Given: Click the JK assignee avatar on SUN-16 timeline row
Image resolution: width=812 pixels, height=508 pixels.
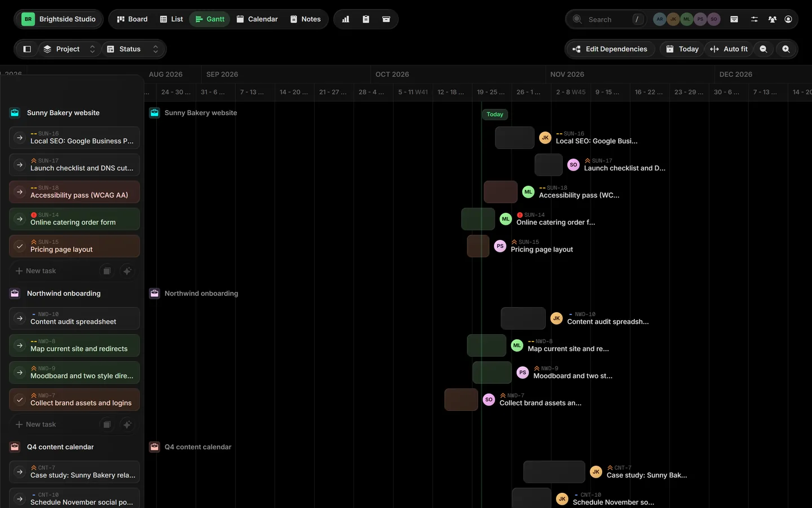Looking at the screenshot, I should [545, 138].
